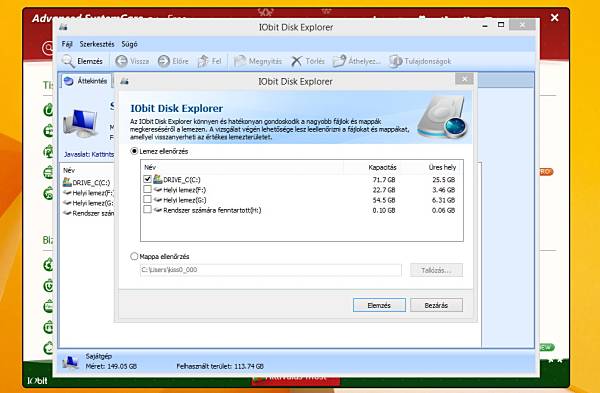Click the Helyi lemez(F:) drive icon in dialog

(158, 189)
